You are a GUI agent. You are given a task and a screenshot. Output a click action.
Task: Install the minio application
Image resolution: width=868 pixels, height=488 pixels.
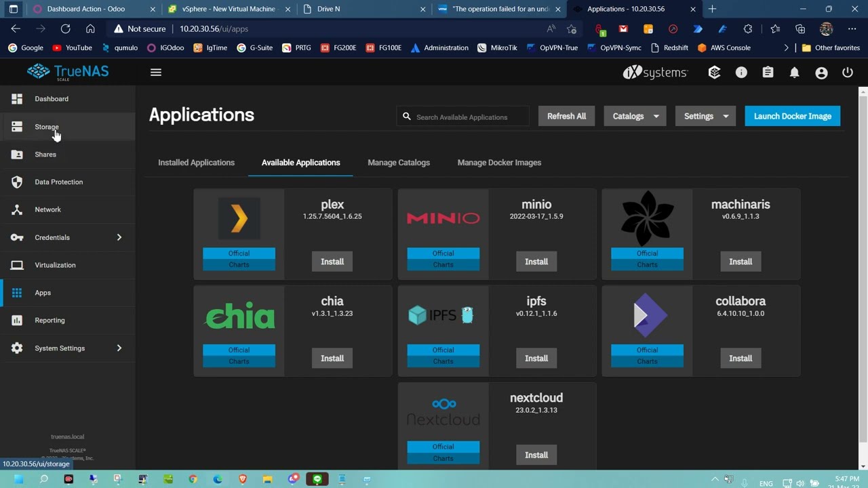click(x=536, y=262)
